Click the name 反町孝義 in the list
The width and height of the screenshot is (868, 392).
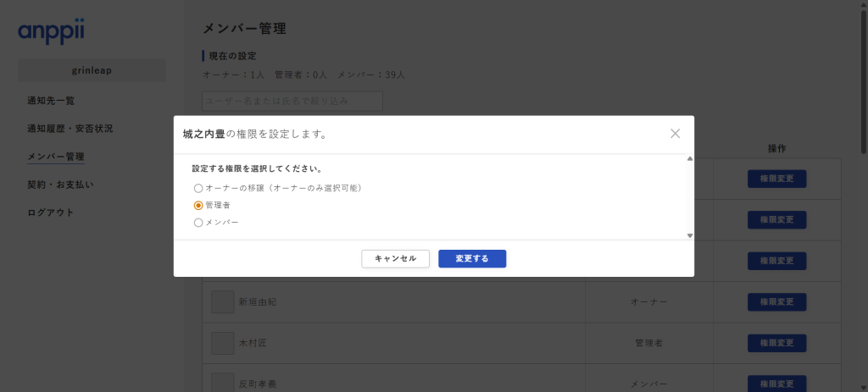[258, 384]
